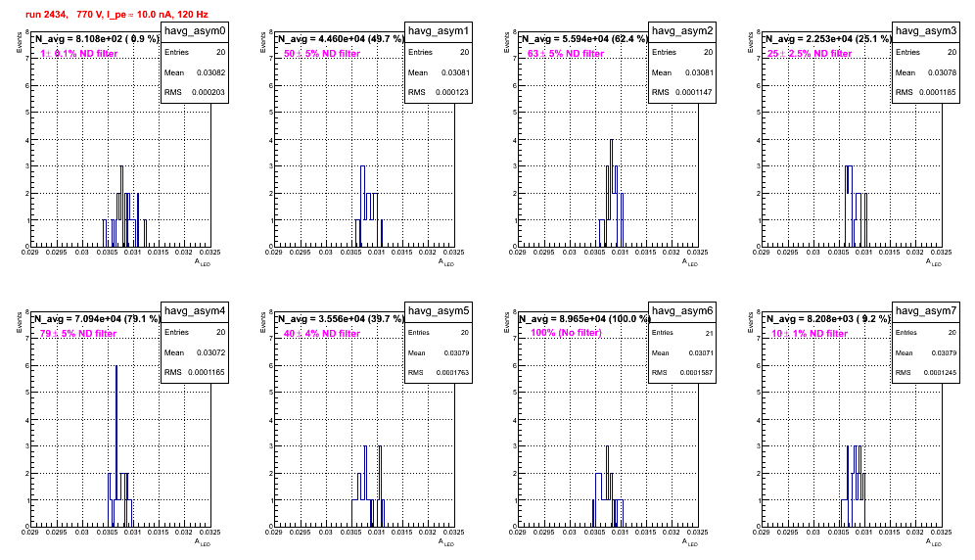This screenshot has width=975, height=560.
Task: Click the magenta 50± 5% ND filter text
Action: (x=322, y=54)
